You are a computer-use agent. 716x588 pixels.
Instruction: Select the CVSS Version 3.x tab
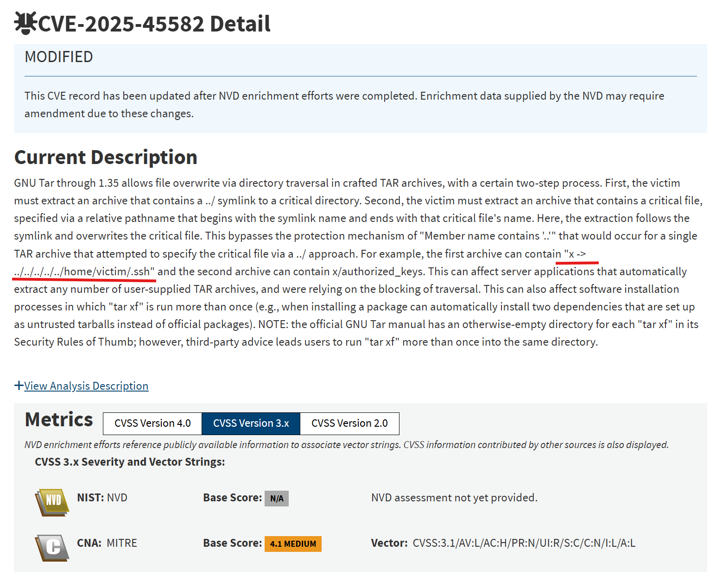click(x=251, y=424)
